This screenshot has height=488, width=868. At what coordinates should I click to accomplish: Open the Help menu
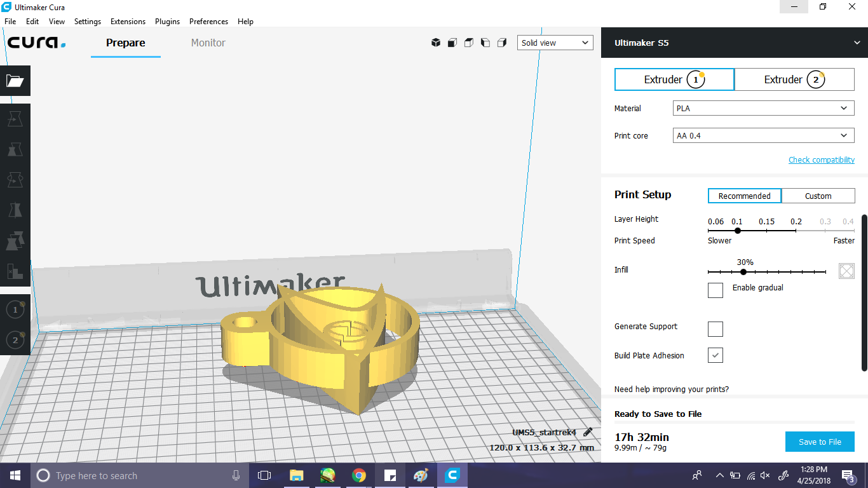click(245, 21)
